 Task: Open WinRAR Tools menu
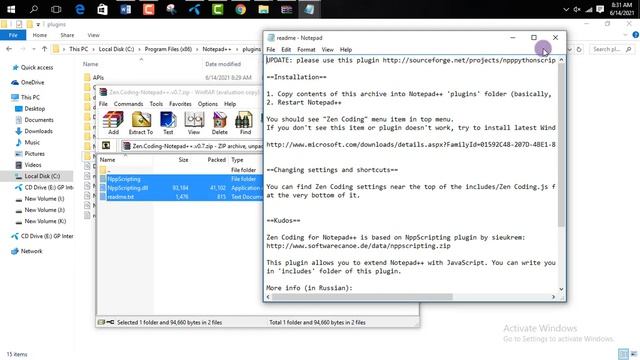pos(156,104)
